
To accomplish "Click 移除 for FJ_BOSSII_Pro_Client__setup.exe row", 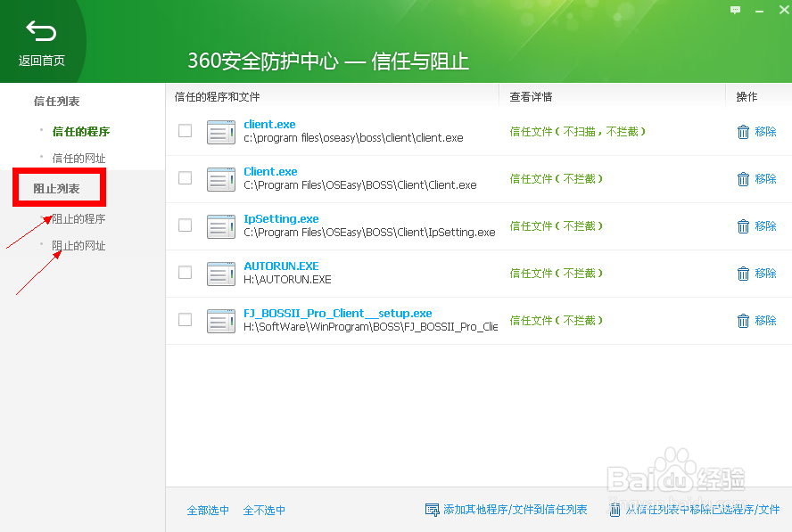I will (765, 321).
